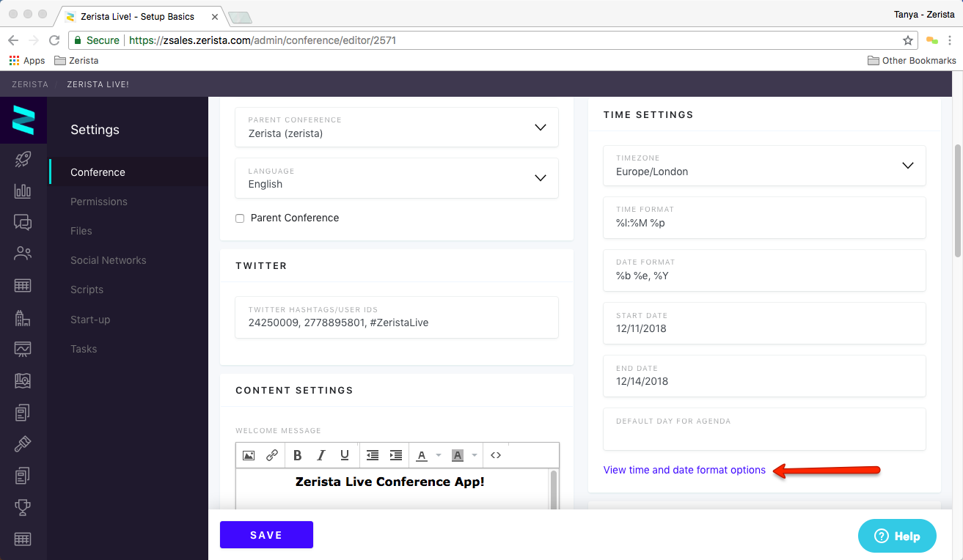
Task: Click the background color A button
Action: point(458,455)
